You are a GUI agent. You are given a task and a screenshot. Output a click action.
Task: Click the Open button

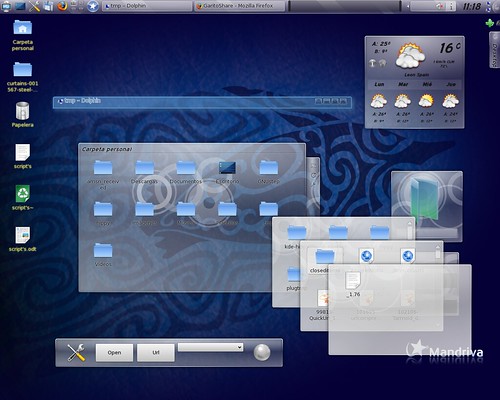114,353
